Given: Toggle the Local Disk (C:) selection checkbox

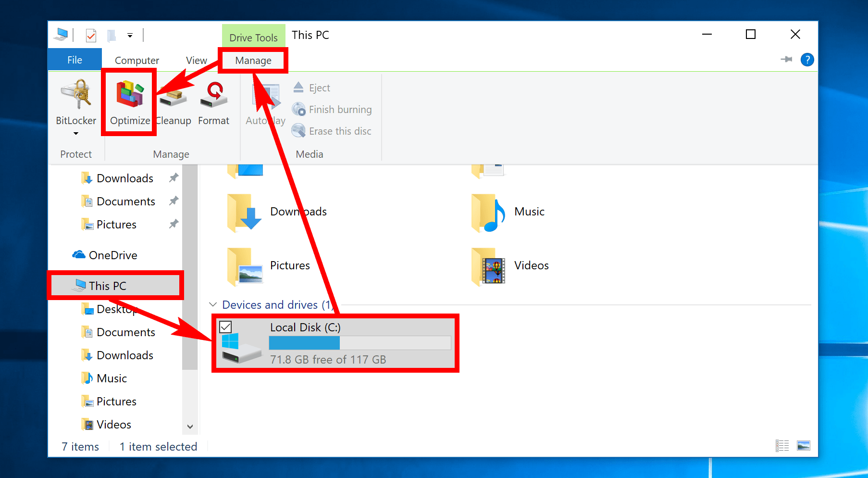Looking at the screenshot, I should coord(226,327).
